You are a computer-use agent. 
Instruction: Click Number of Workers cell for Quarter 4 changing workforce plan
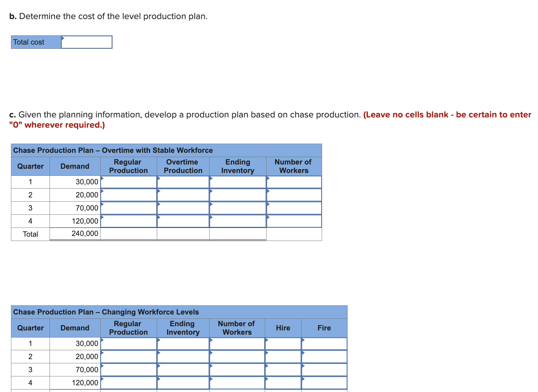click(237, 382)
